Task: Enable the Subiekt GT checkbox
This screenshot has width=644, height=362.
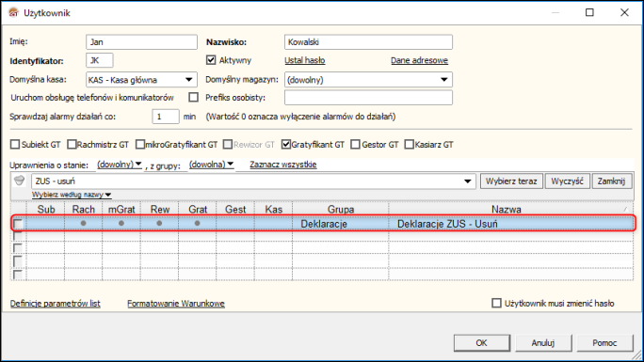Action: coord(15,144)
